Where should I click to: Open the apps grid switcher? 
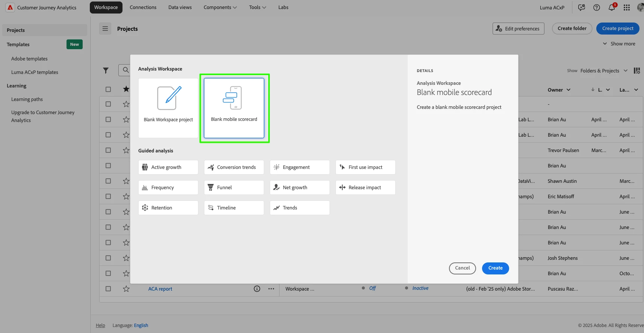tap(627, 8)
